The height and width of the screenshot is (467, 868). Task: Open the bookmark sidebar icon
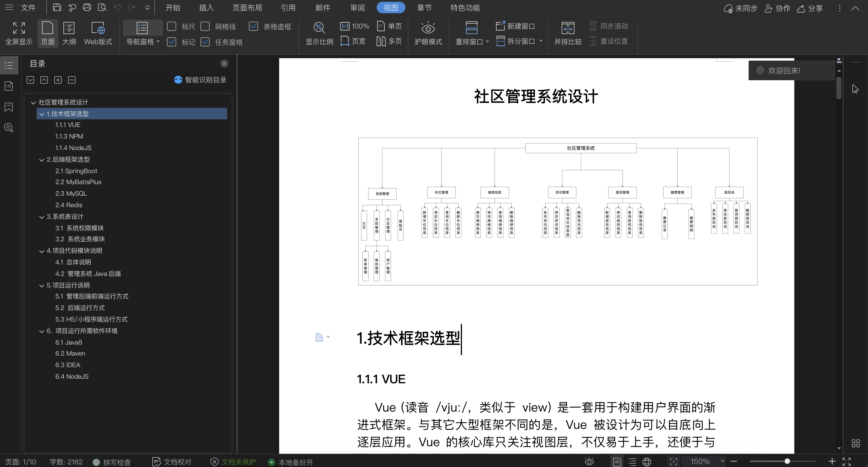[9, 107]
